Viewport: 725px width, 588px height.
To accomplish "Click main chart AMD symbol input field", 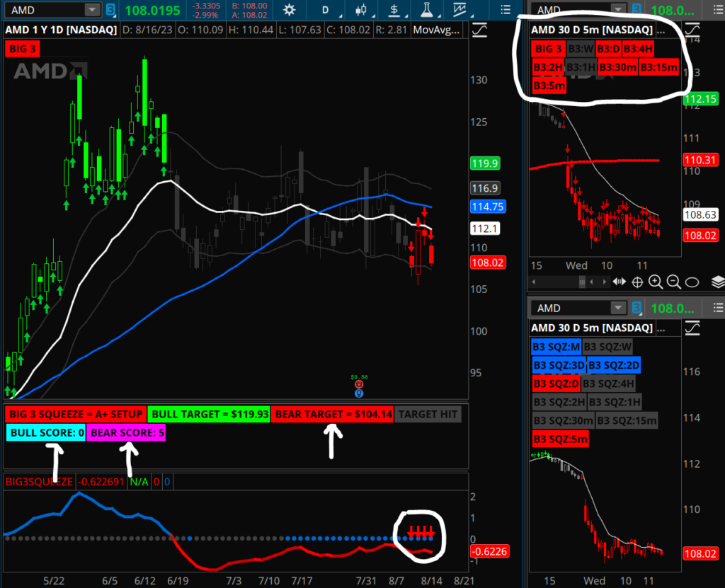I will [45, 10].
